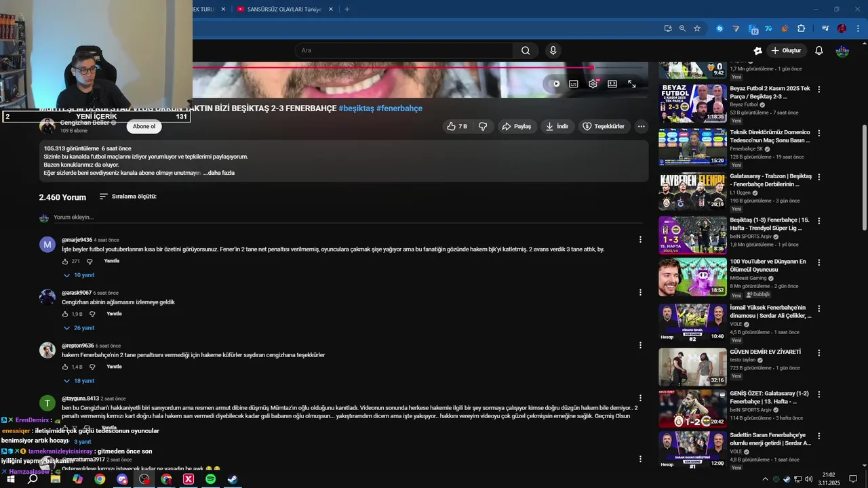This screenshot has height=488, width=868.
Task: Show hidden tray icons chevron
Action: point(765,479)
